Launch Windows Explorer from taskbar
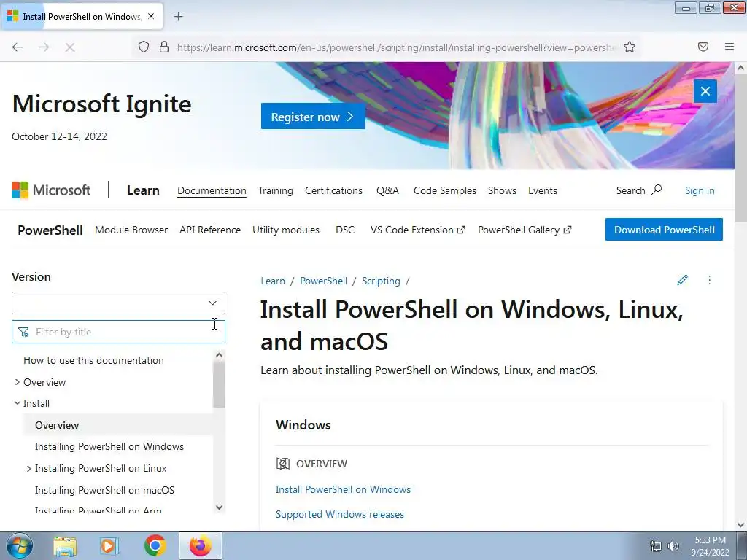This screenshot has height=560, width=747. (65, 546)
